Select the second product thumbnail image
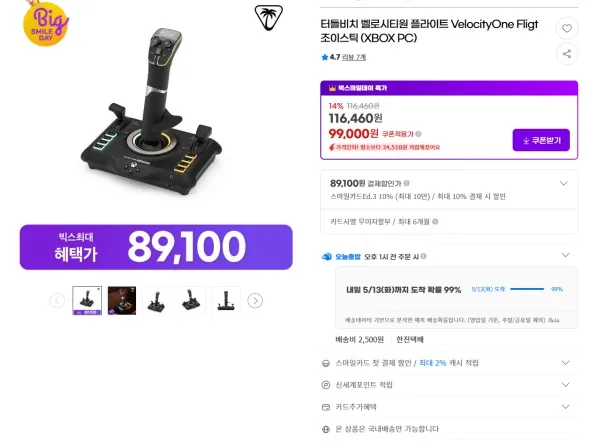The image size is (590, 442). click(122, 301)
